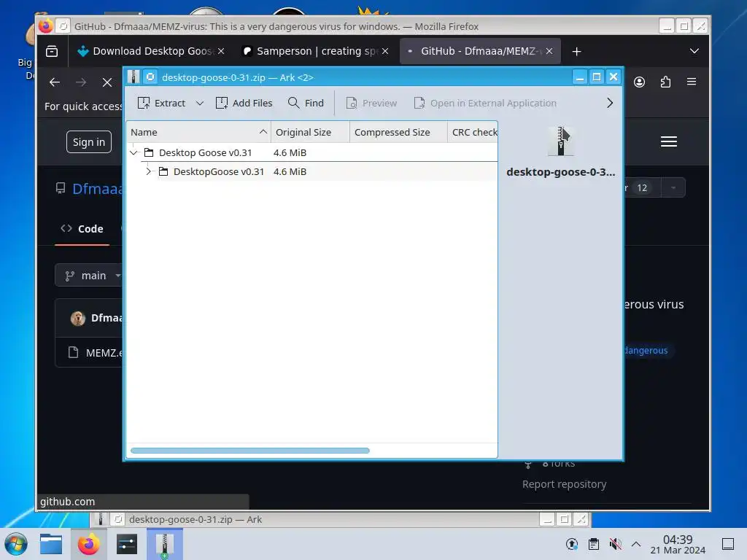Click Firefox taskbar icon

[x=88, y=544]
